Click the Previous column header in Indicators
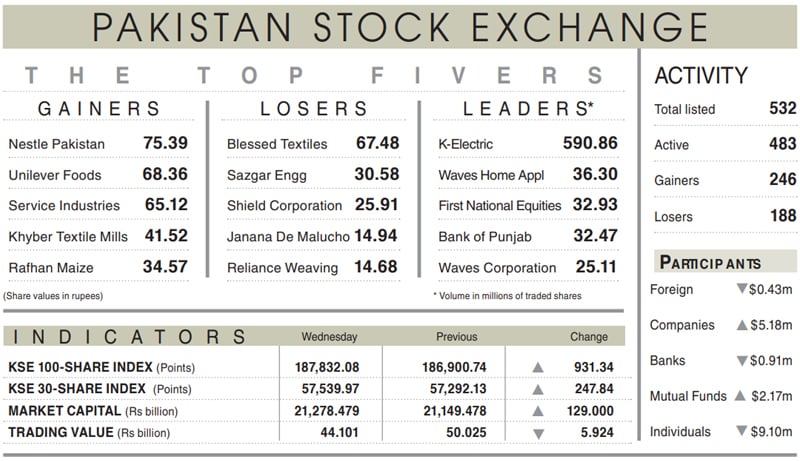 456,337
